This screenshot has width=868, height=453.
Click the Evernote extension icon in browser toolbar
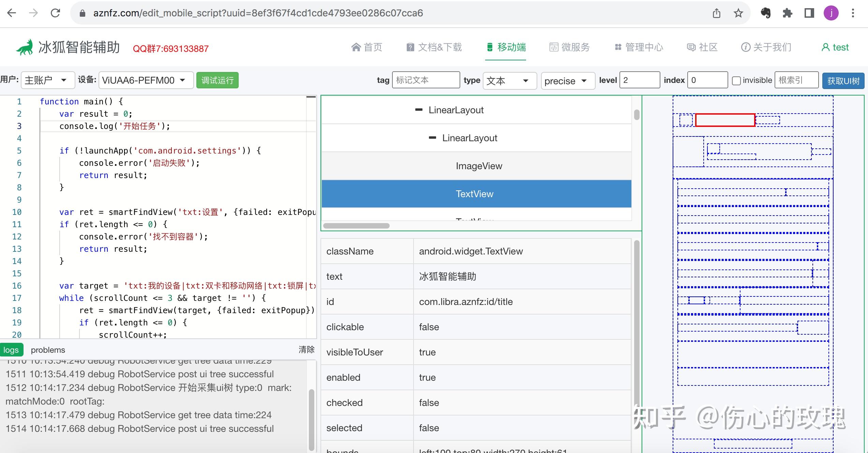(766, 13)
